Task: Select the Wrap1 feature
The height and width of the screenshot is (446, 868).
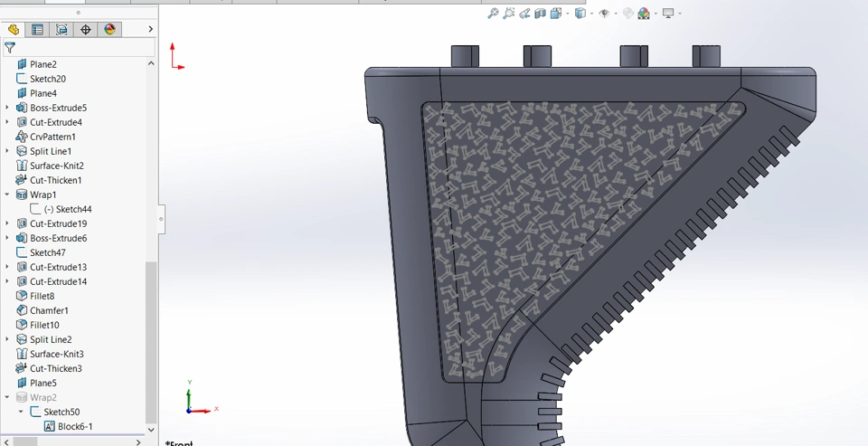Action: [x=43, y=195]
